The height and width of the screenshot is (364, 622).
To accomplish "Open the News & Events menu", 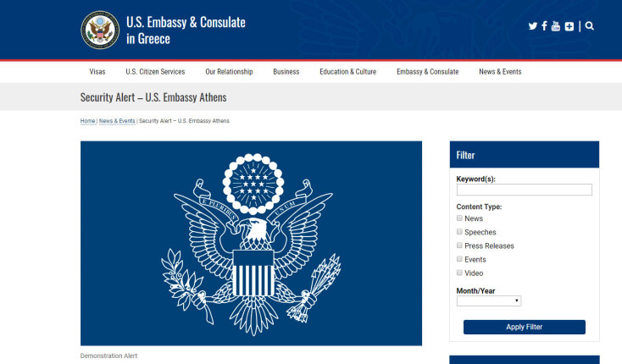I will 500,72.
